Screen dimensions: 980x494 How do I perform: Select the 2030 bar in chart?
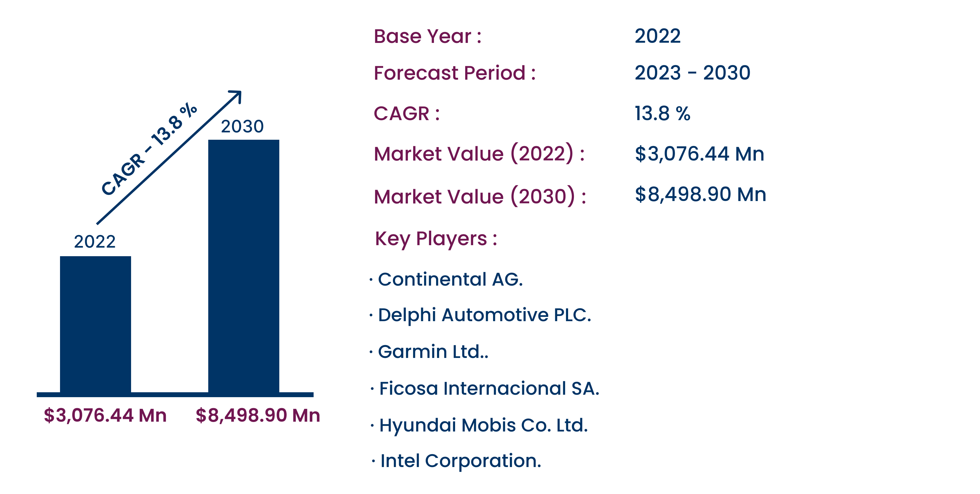click(243, 266)
